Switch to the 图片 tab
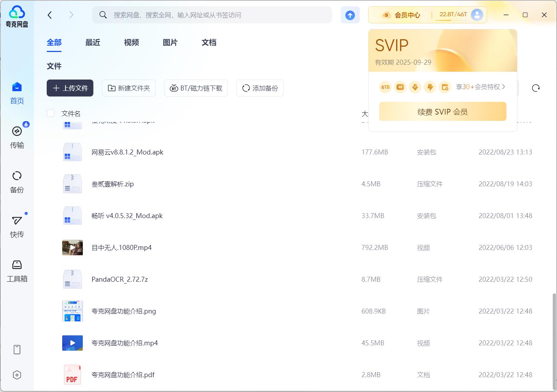Image resolution: width=557 pixels, height=392 pixels. (170, 42)
